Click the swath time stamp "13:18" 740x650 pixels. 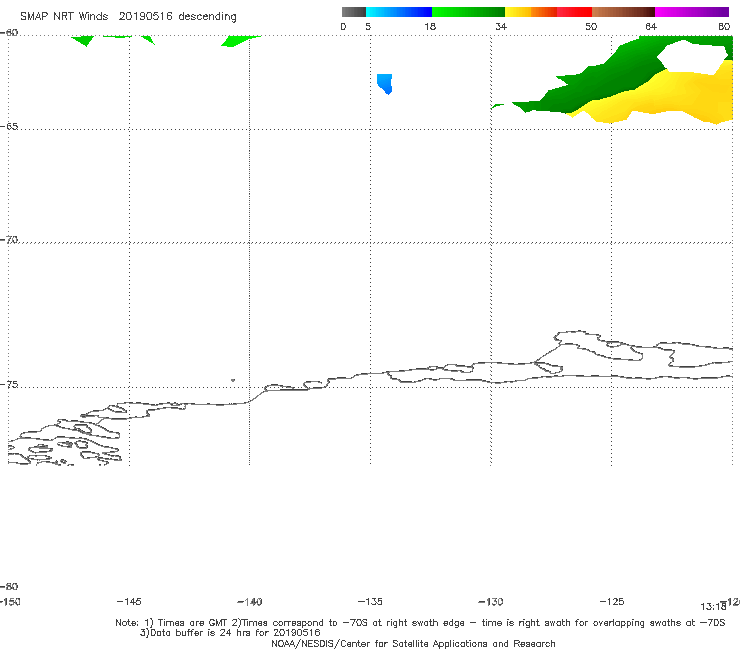tap(713, 607)
